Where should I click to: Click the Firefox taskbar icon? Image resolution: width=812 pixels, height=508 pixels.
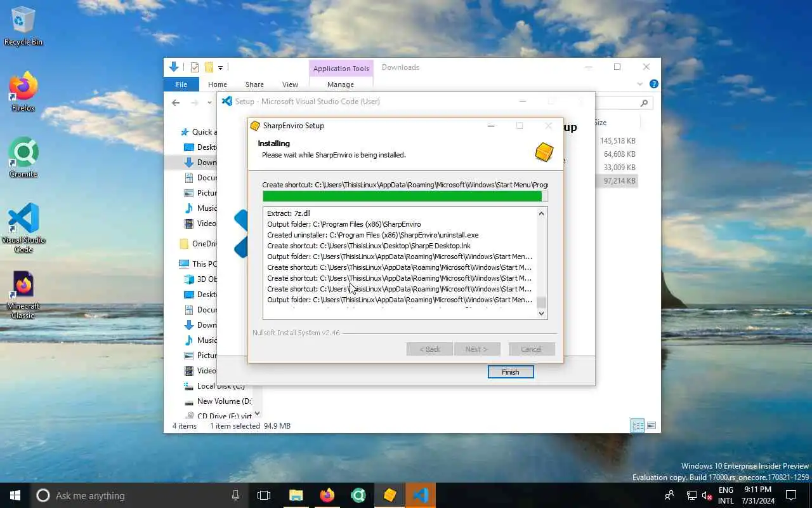(x=327, y=495)
